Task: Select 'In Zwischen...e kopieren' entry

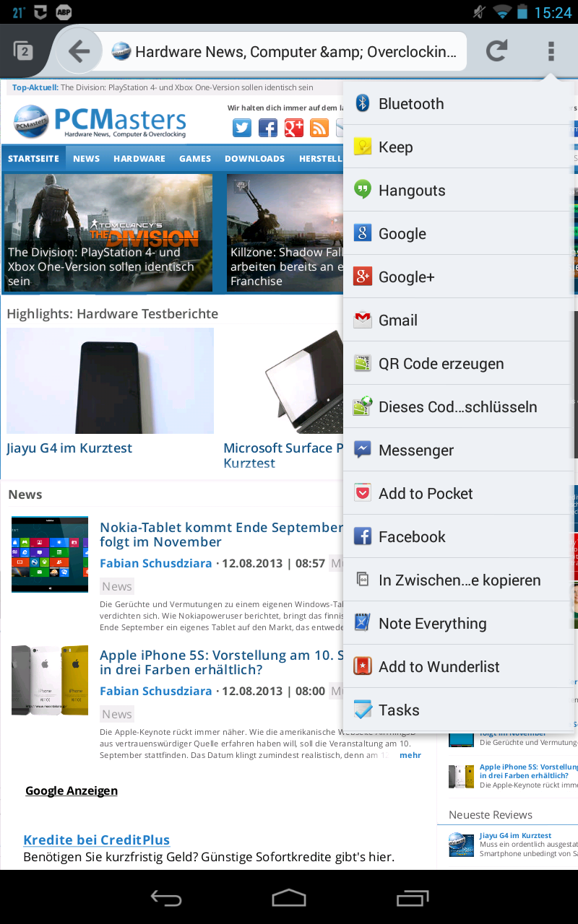Action: 459,580
